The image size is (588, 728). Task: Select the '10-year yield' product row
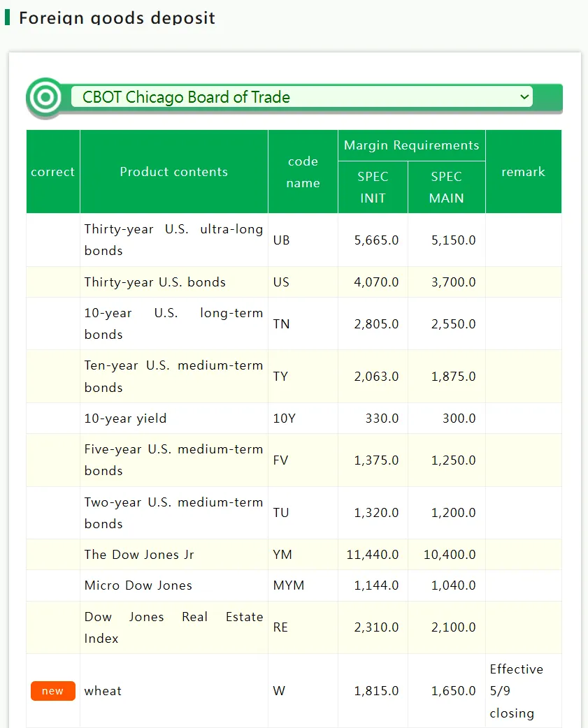[x=294, y=418]
